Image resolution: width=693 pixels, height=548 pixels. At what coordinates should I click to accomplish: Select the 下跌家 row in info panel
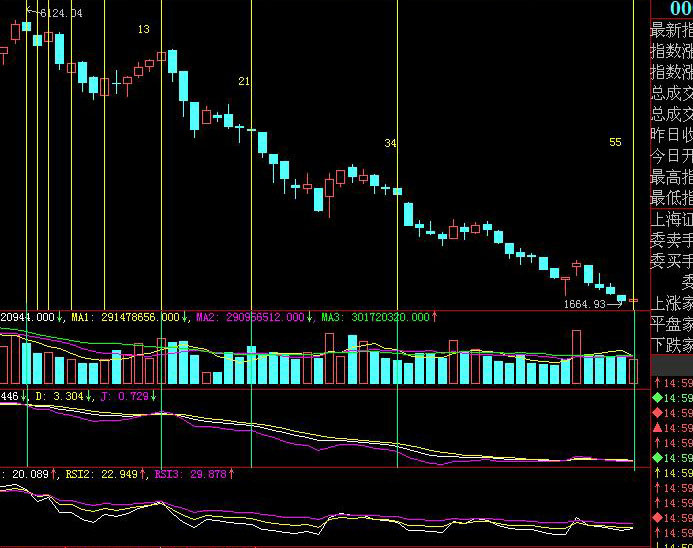671,345
